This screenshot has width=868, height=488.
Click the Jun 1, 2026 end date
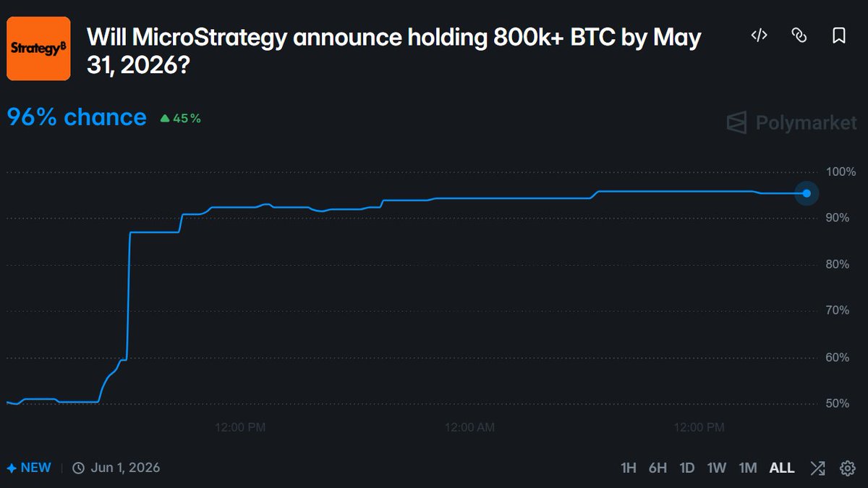point(125,468)
